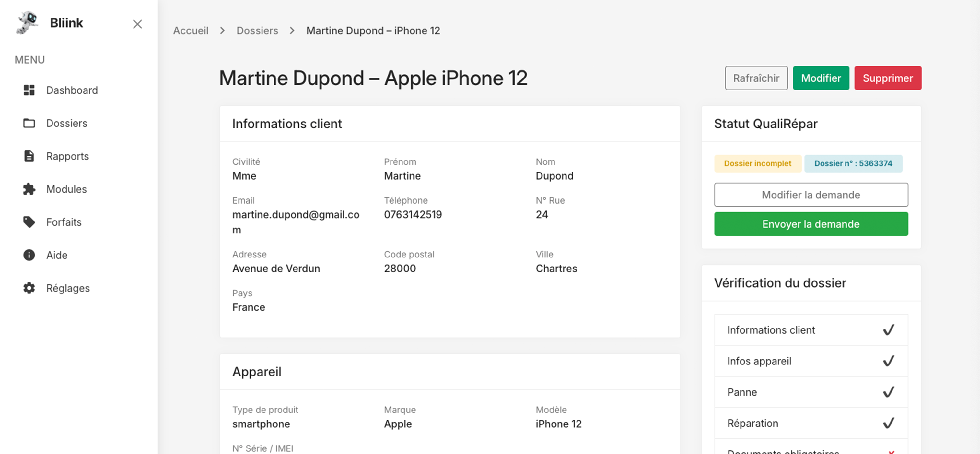Click the Modules puzzle piece icon
The height and width of the screenshot is (454, 980).
(x=29, y=189)
